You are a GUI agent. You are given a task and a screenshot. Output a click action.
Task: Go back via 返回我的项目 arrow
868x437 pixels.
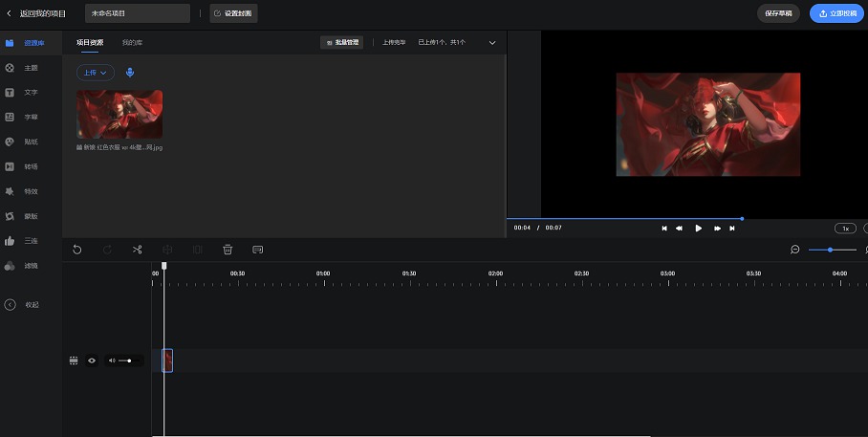tap(9, 13)
